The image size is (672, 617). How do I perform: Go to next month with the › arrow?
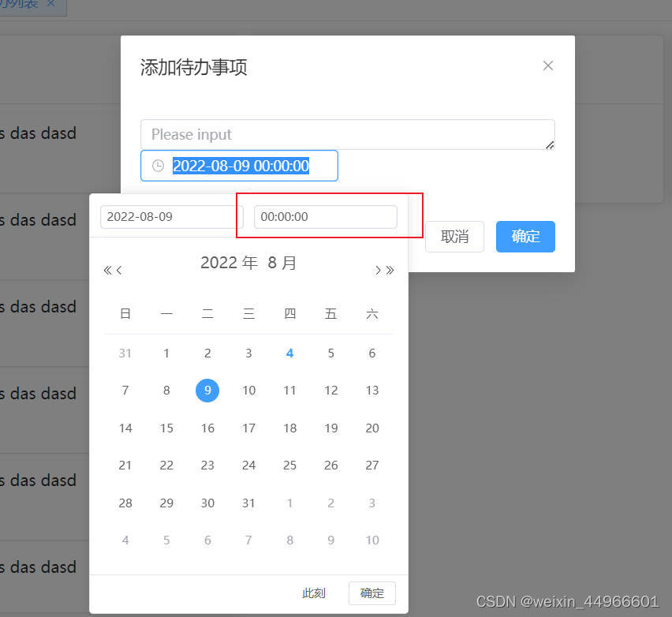click(378, 270)
